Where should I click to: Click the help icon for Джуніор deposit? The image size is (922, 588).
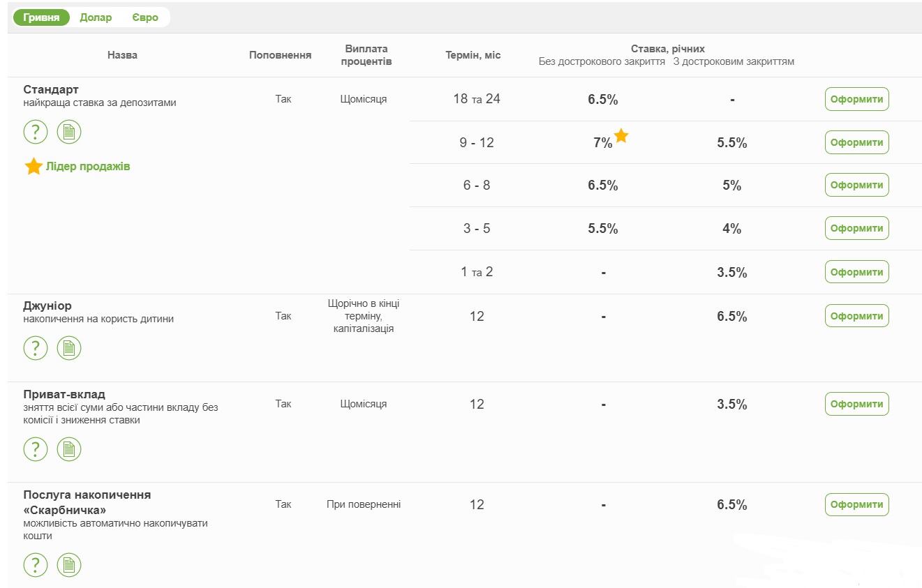pos(36,348)
